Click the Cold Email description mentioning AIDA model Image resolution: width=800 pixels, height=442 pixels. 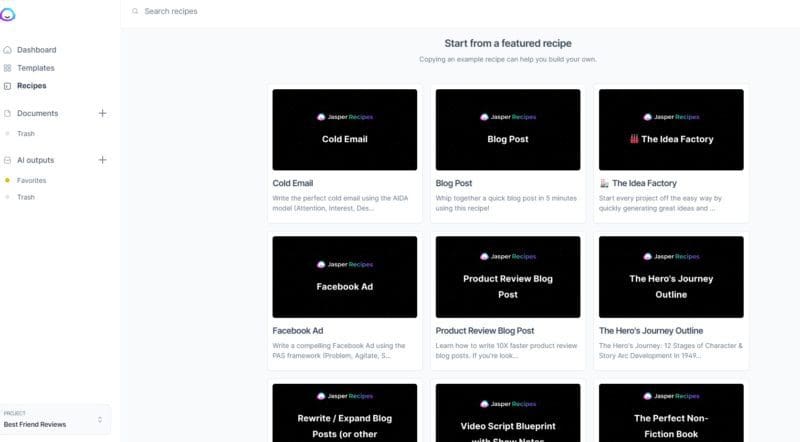(340, 203)
